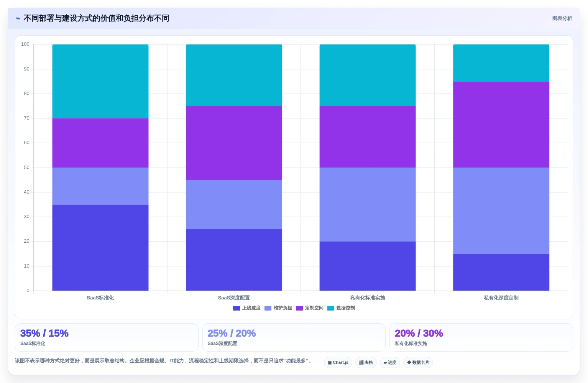The width and height of the screenshot is (588, 383).
Task: Open the 25% / 20% SaaS深度配置 card
Action: click(294, 337)
